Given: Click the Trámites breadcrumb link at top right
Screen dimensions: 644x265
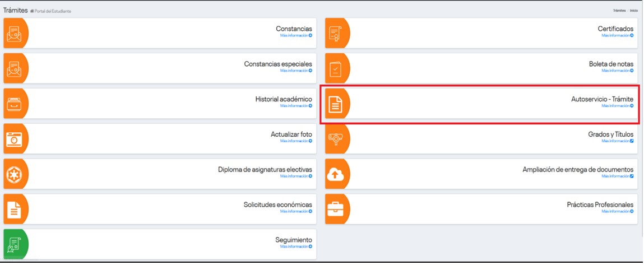Looking at the screenshot, I should pyautogui.click(x=619, y=11).
